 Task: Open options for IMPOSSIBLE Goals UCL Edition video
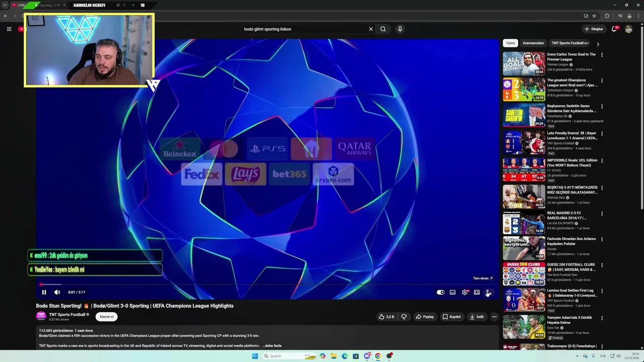(x=602, y=161)
